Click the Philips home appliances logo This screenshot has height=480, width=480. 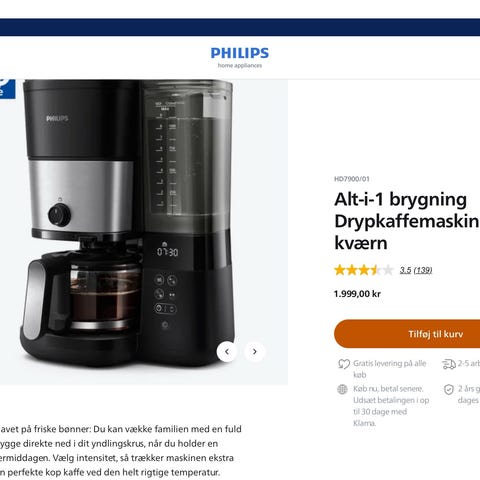pos(240,57)
